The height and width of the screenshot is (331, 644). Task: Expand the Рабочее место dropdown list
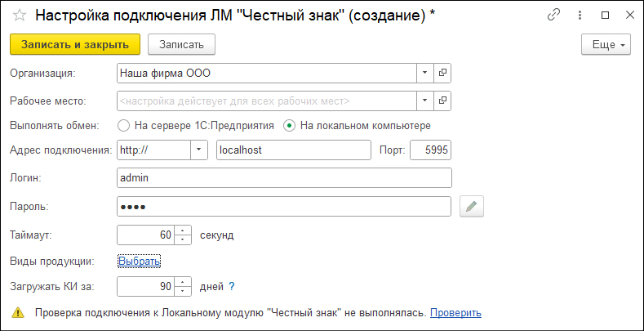point(425,101)
